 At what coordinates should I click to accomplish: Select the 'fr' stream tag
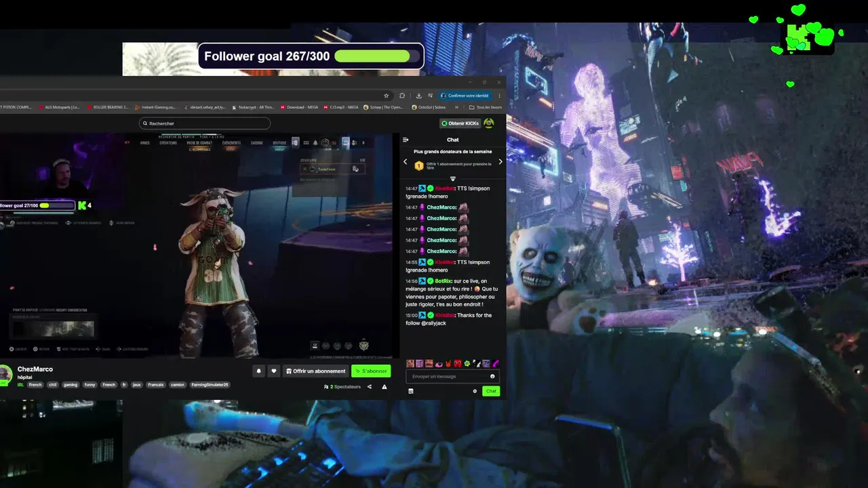[x=124, y=385]
